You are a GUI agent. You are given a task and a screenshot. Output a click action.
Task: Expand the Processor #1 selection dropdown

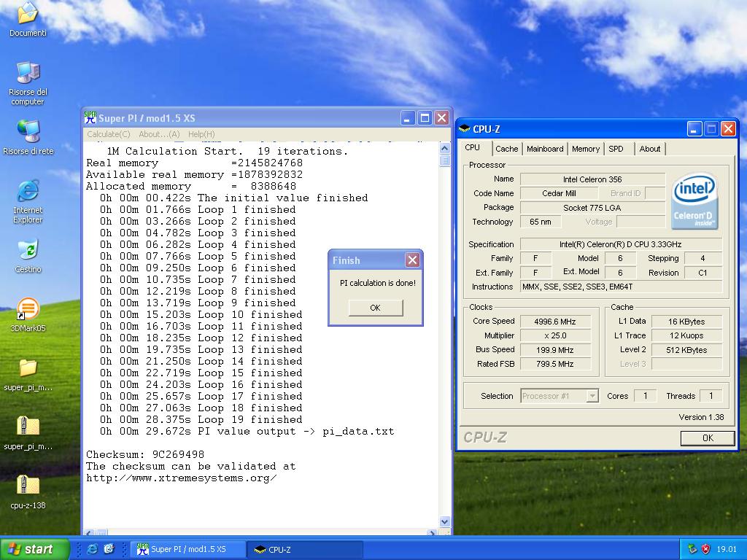592,396
